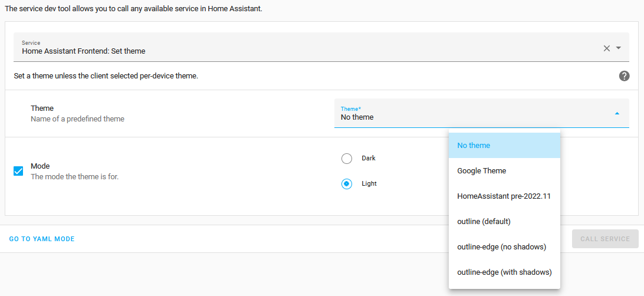Viewport: 644px width, 296px height.
Task: Click the 'Dark' radio label
Action: [369, 159]
